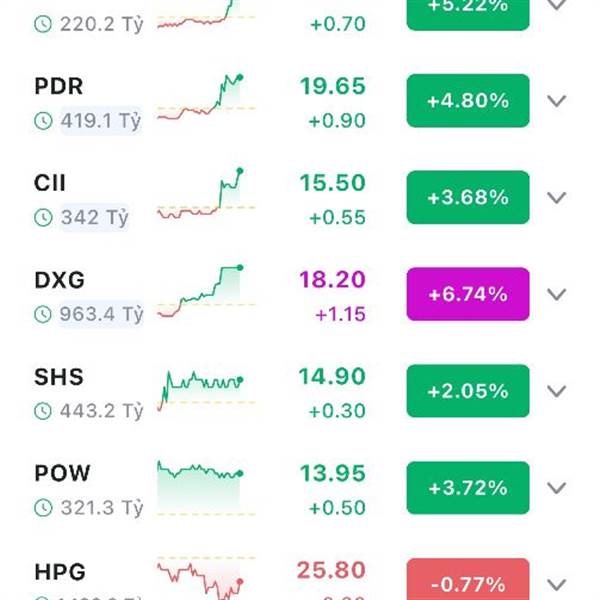Select the CII price 15.50
The image size is (600, 600).
point(333,183)
